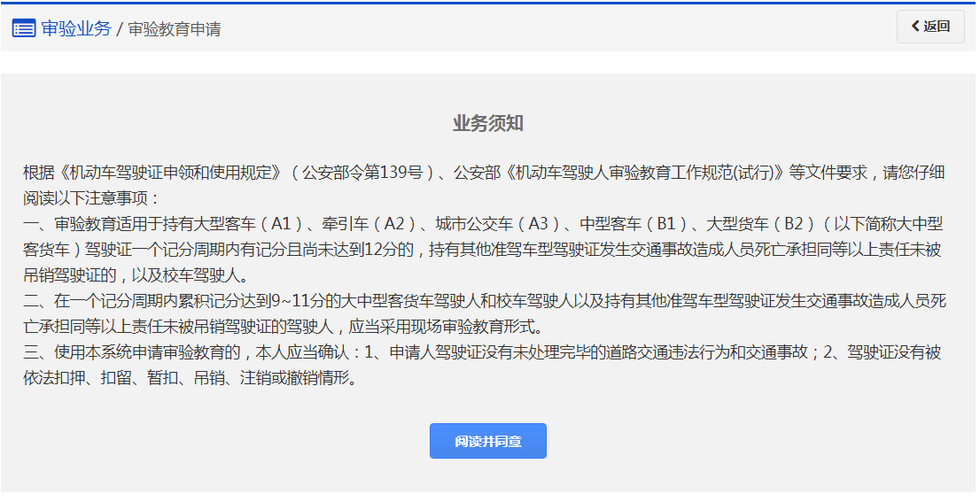The width and height of the screenshot is (980, 502).
Task: Click the text 公安部令第139号
Action: tap(363, 173)
